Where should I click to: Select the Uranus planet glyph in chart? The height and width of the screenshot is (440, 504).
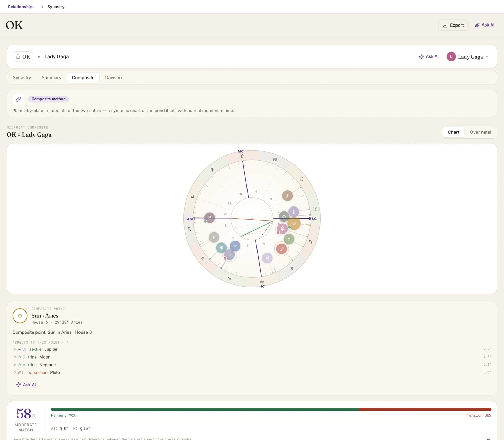click(x=221, y=248)
